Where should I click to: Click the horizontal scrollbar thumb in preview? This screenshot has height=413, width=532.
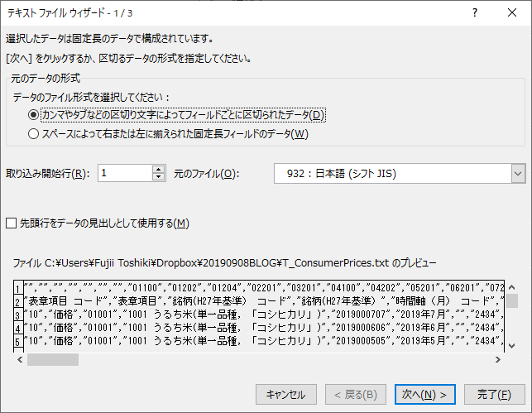(53, 360)
